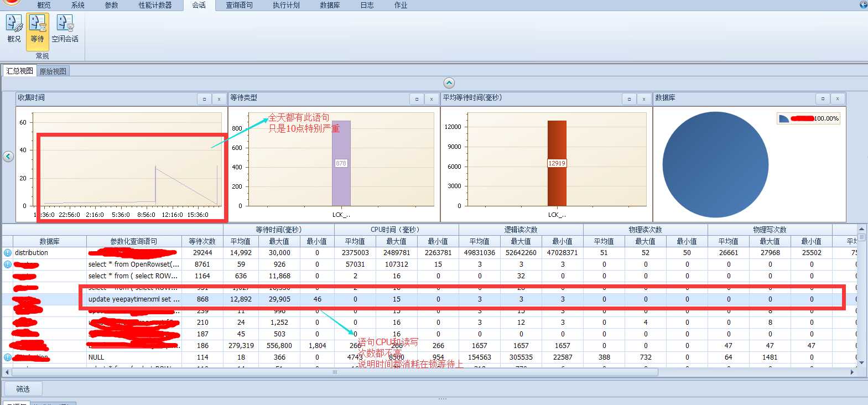
Task: Click the purple LCK bar in 等待类型 chart
Action: (341, 163)
